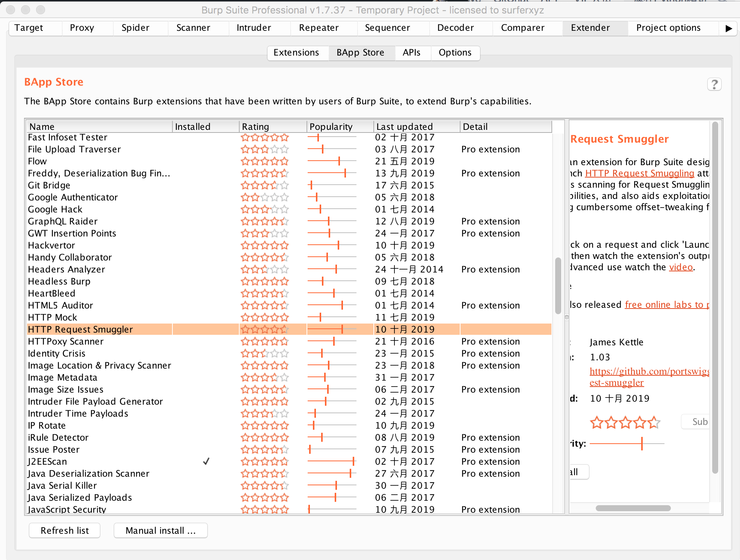Image resolution: width=740 pixels, height=560 pixels.
Task: Switch to the Extensions sub-tab
Action: pos(296,53)
